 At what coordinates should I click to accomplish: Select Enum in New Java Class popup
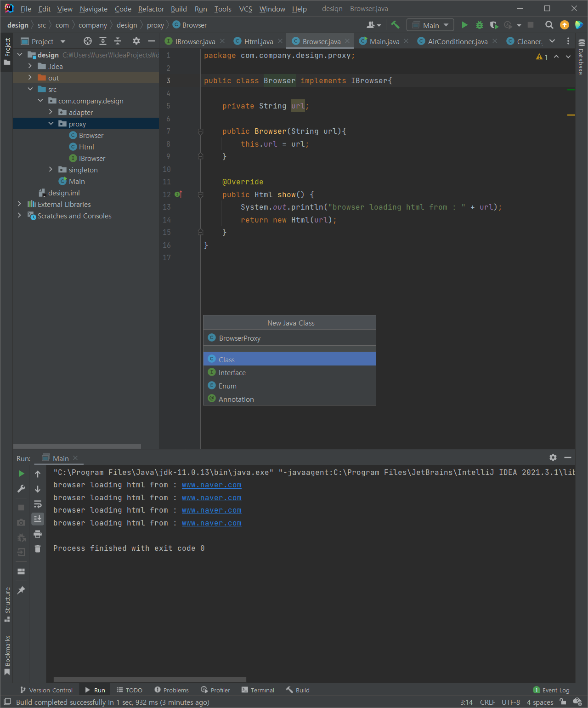point(289,386)
